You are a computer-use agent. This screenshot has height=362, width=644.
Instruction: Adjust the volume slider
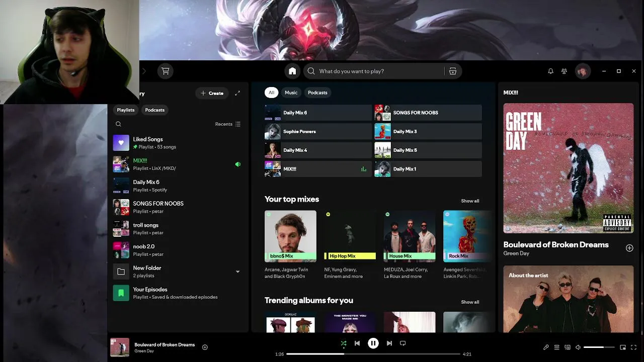pos(599,347)
